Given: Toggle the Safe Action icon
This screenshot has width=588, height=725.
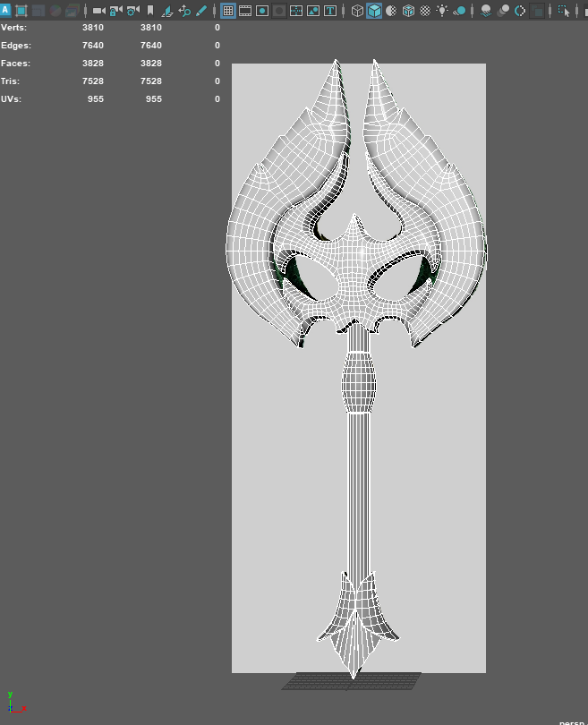Looking at the screenshot, I should tap(313, 11).
